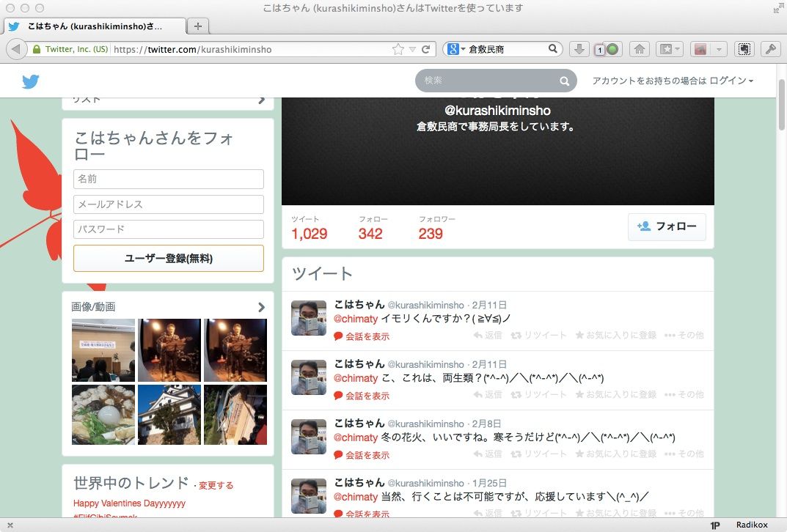The image size is (787, 532).
Task: Open Google search engine selector dropdown
Action: tap(456, 49)
